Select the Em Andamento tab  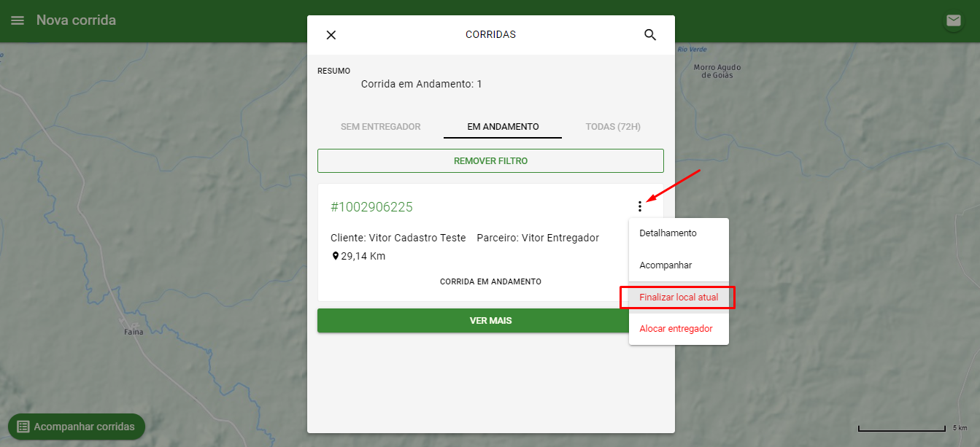(x=503, y=127)
